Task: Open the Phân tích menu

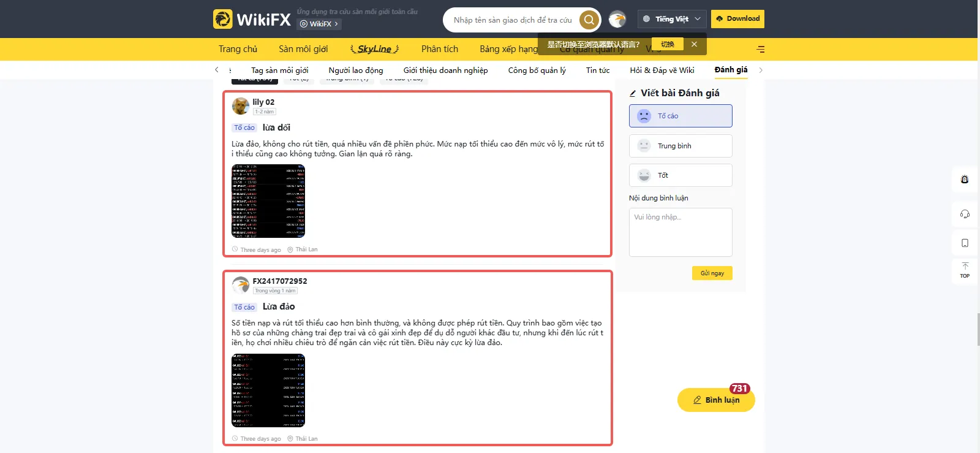Action: (x=440, y=49)
